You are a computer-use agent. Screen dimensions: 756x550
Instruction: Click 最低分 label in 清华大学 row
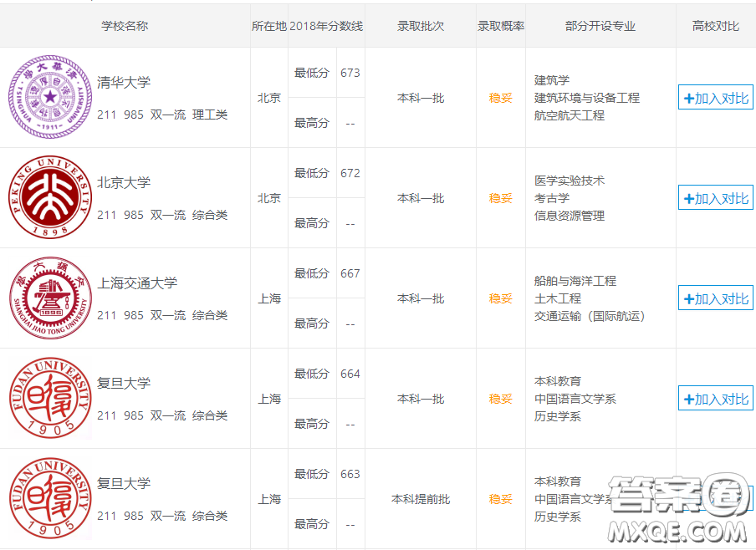point(311,73)
